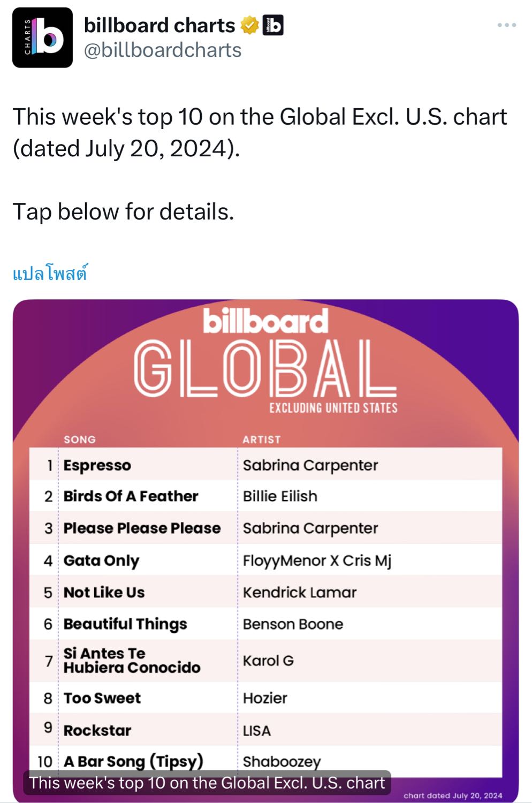Open the billboard charts display name
Image resolution: width=532 pixels, height=803 pixels.
(x=159, y=25)
